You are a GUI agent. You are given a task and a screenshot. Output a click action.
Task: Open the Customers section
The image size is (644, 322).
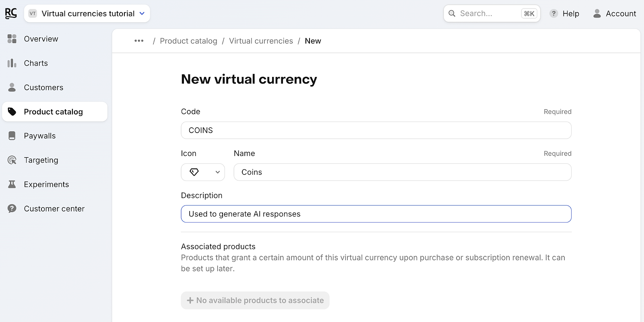55,87
